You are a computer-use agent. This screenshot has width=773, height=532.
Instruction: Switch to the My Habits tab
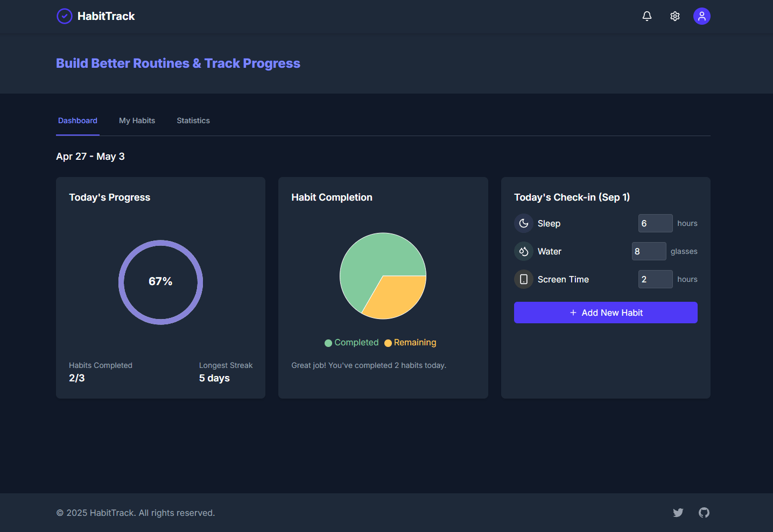[x=137, y=120]
